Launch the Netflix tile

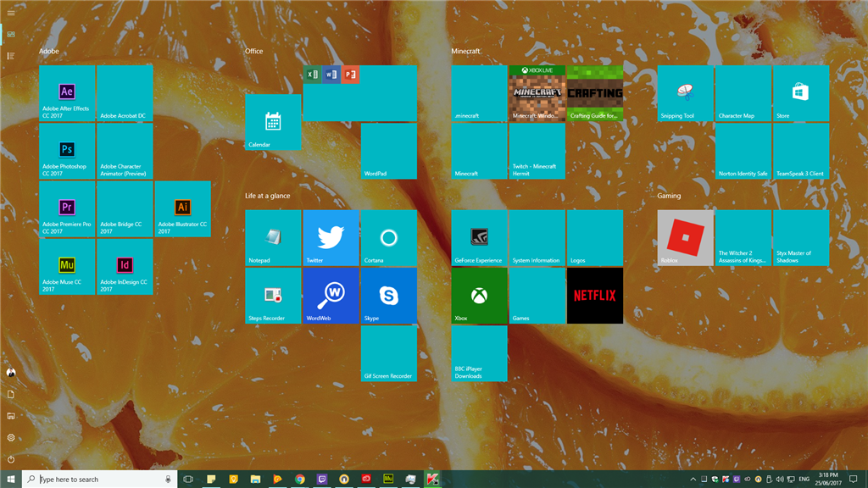(595, 296)
